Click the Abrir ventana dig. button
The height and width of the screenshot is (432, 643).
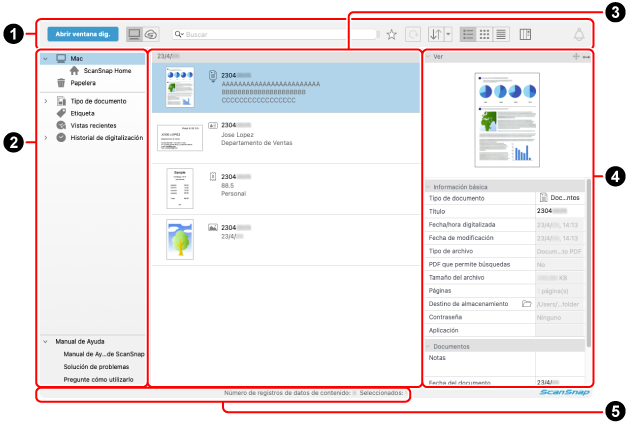point(83,34)
